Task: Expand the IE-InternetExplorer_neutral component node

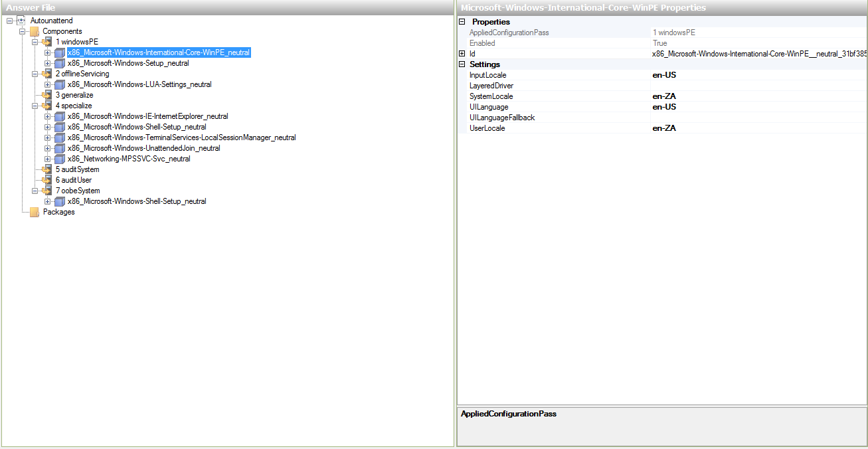Action: (x=47, y=116)
